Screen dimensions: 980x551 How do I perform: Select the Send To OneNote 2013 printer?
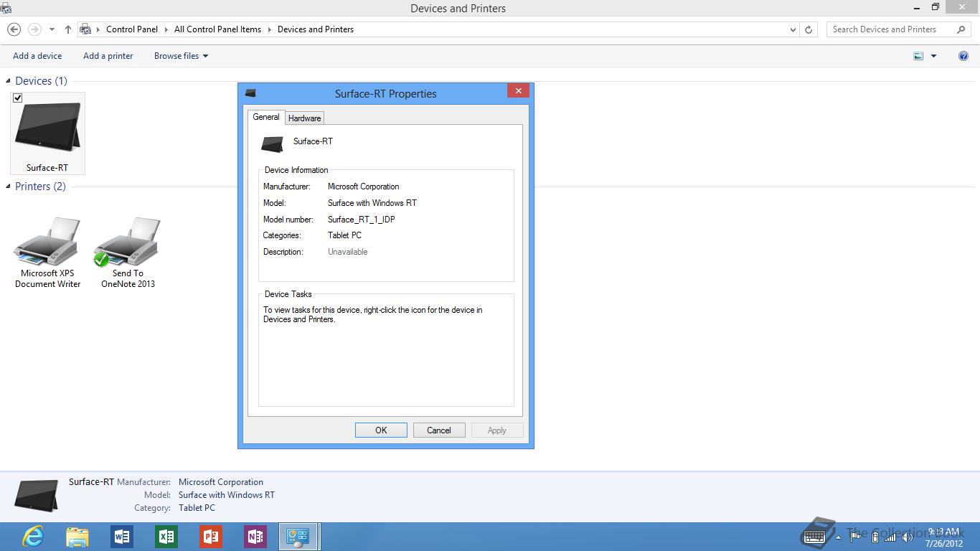[x=128, y=253]
